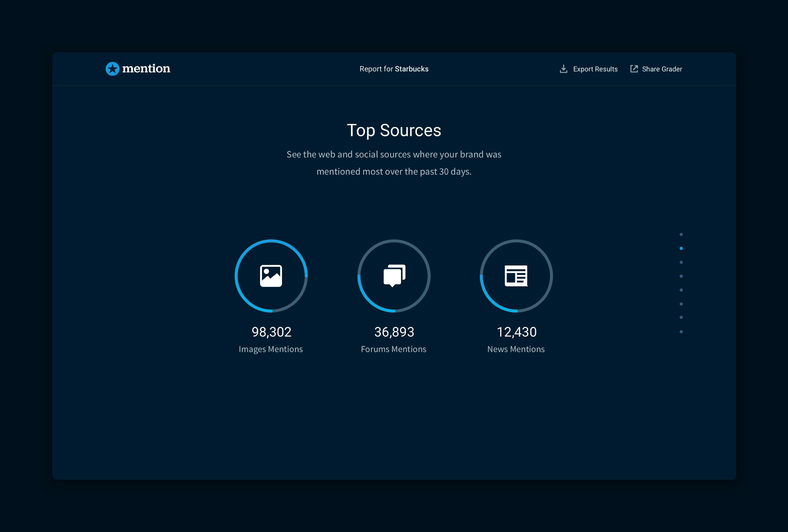The height and width of the screenshot is (532, 788).
Task: Click the Export Results text link
Action: tap(595, 69)
